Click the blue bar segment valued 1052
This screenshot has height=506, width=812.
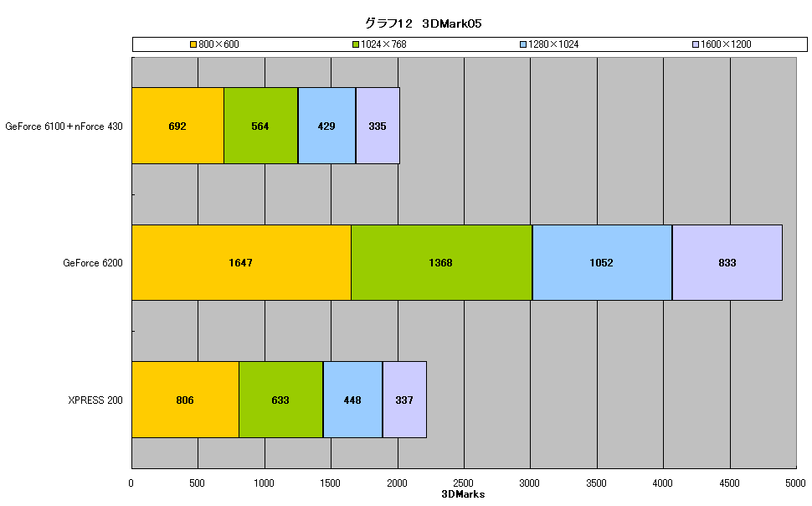coord(602,262)
